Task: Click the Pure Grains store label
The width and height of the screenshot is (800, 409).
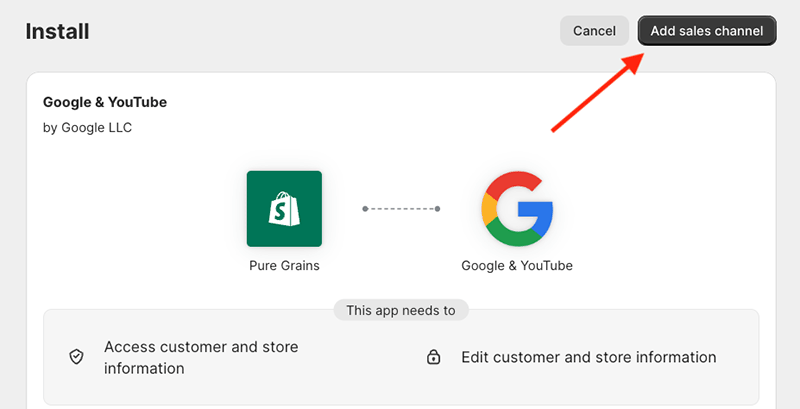Action: 284,266
